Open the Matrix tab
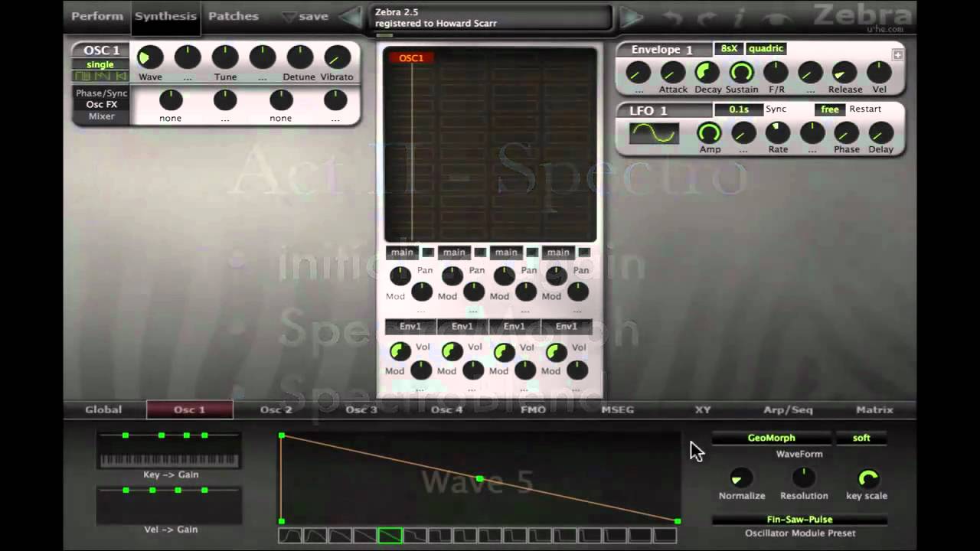Viewport: 980px width, 551px height. click(x=874, y=409)
